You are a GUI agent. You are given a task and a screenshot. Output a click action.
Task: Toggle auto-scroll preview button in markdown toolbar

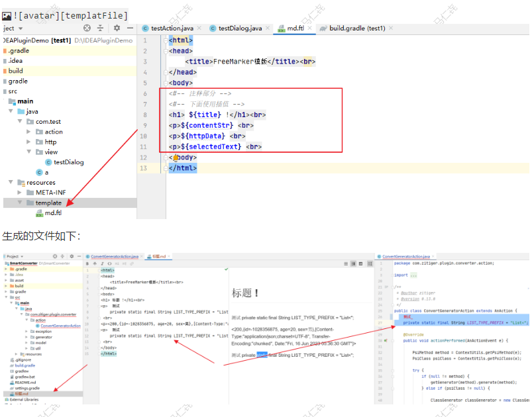point(370,263)
